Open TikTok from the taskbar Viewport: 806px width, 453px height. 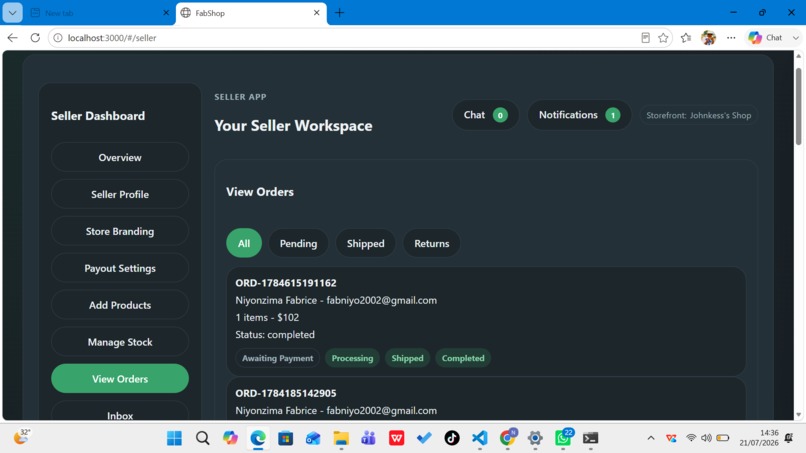[452, 438]
